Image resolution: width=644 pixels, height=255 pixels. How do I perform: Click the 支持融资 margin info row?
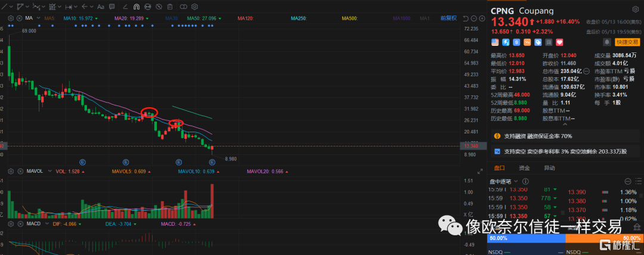coord(565,136)
